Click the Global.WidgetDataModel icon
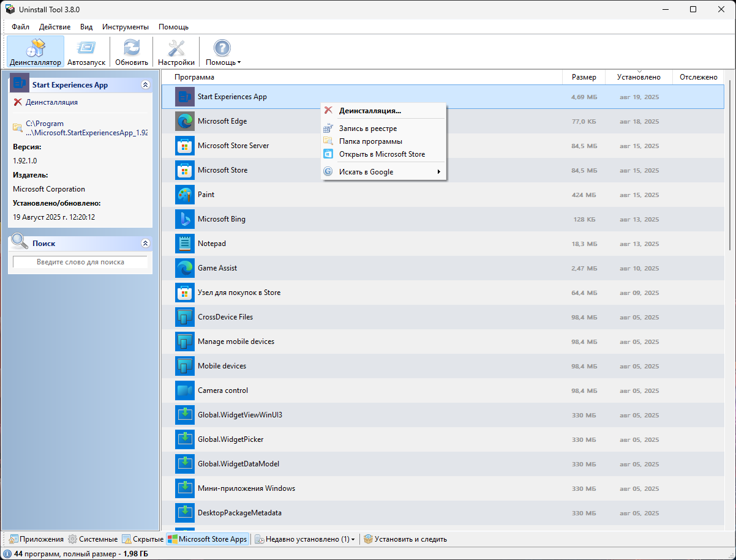Viewport: 736px width, 560px height. click(x=185, y=464)
